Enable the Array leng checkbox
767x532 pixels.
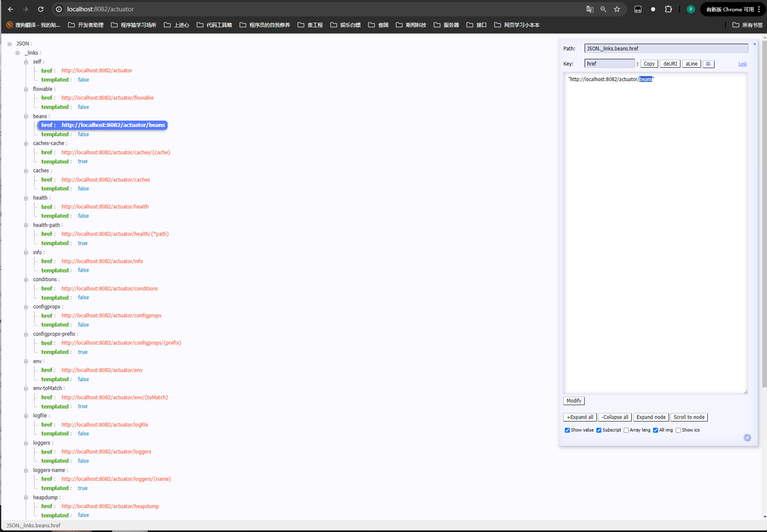[x=626, y=430]
